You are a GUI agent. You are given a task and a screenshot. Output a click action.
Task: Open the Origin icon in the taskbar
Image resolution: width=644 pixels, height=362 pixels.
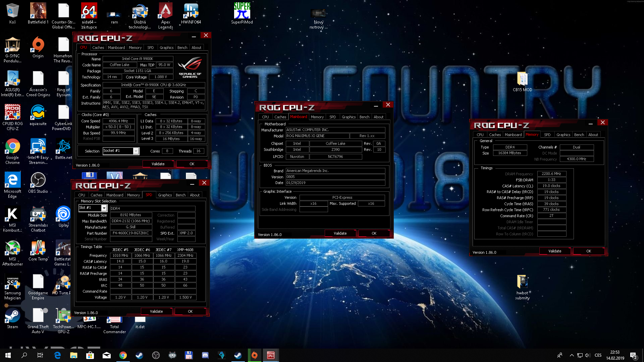[x=254, y=355]
